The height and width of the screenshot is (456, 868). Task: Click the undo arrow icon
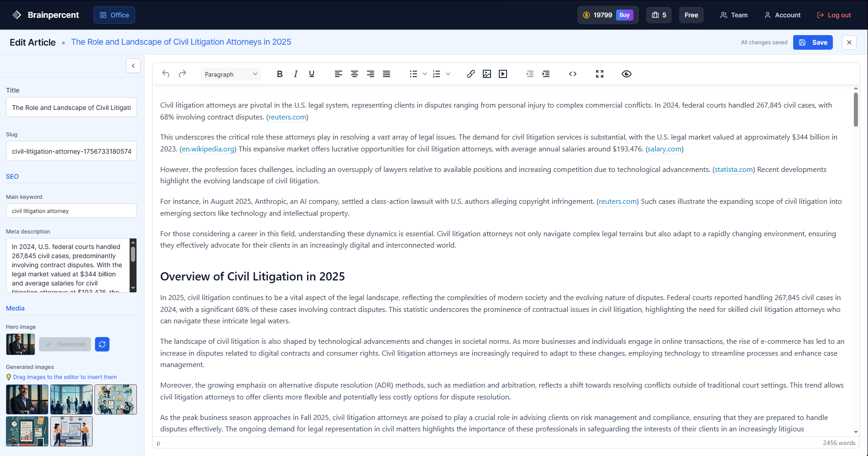click(166, 74)
